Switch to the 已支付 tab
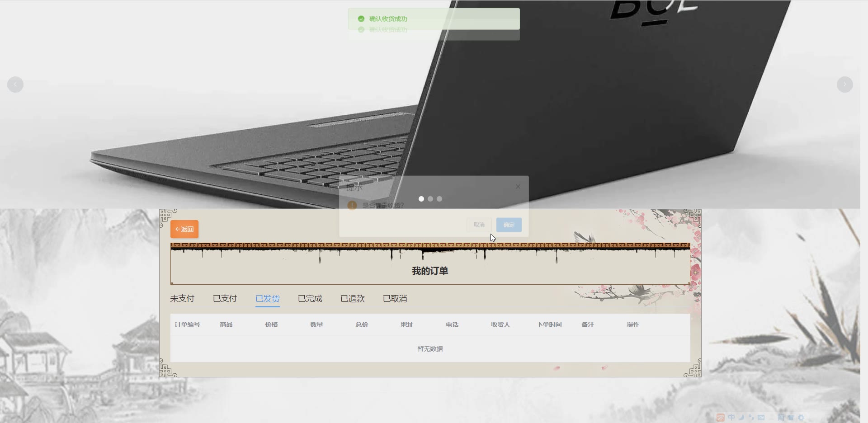This screenshot has height=423, width=868. (x=225, y=299)
